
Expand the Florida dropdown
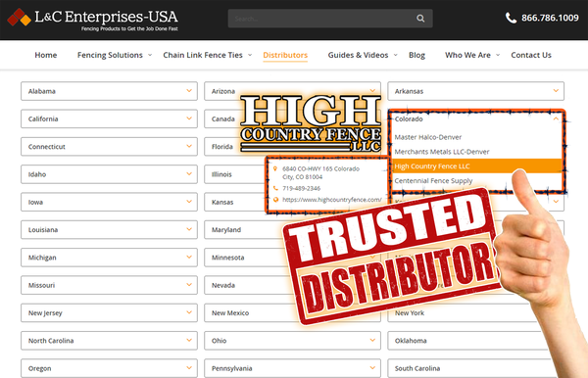[222, 147]
